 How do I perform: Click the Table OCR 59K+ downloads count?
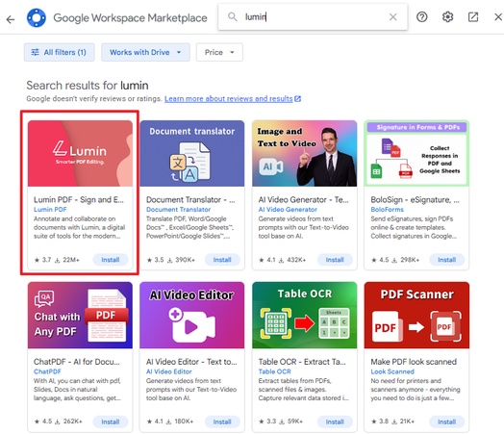pyautogui.click(x=291, y=421)
